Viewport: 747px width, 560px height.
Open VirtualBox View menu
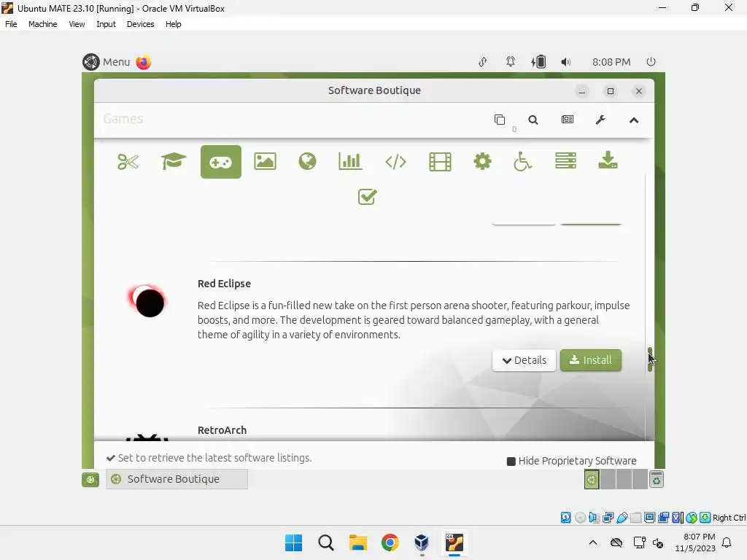pos(77,24)
